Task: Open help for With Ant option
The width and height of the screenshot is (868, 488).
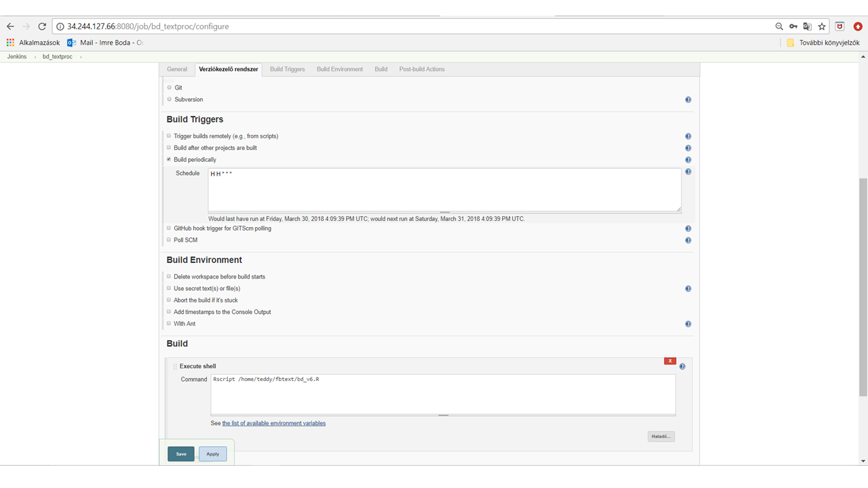Action: pyautogui.click(x=688, y=324)
